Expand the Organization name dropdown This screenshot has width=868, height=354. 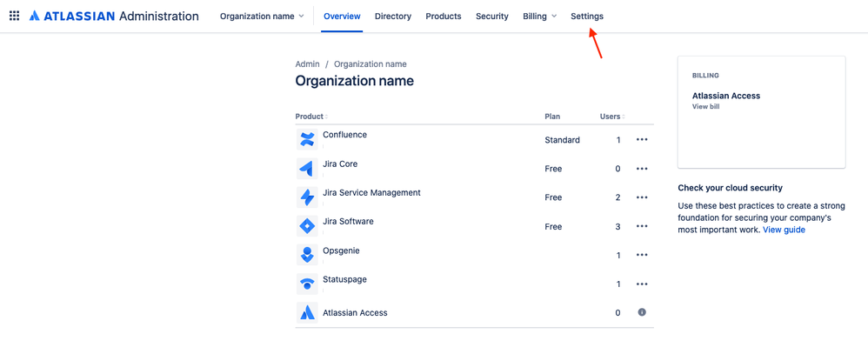coord(262,16)
